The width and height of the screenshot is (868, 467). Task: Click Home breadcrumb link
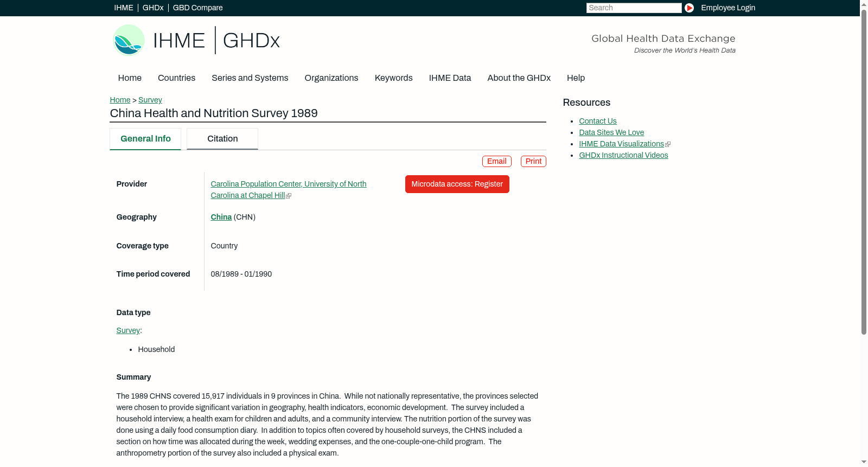point(120,100)
